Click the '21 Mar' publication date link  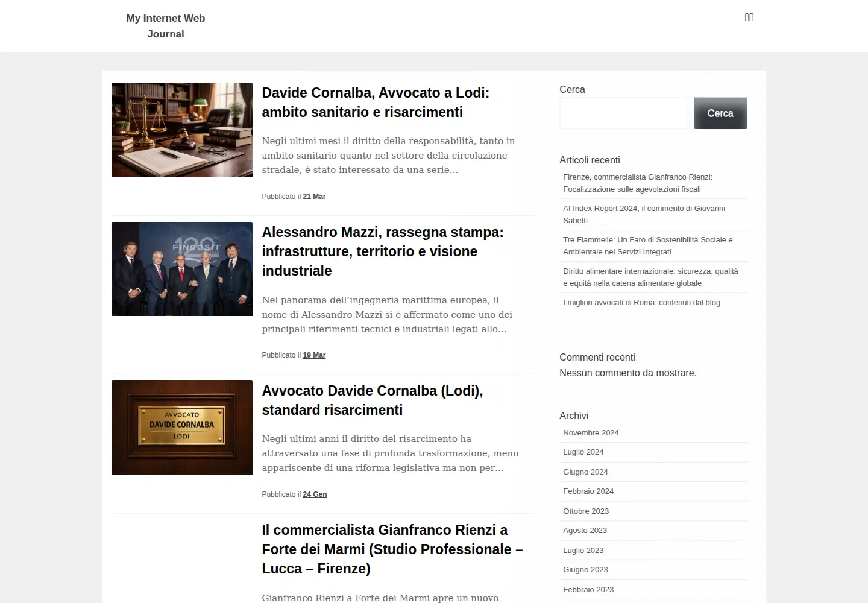(x=314, y=197)
